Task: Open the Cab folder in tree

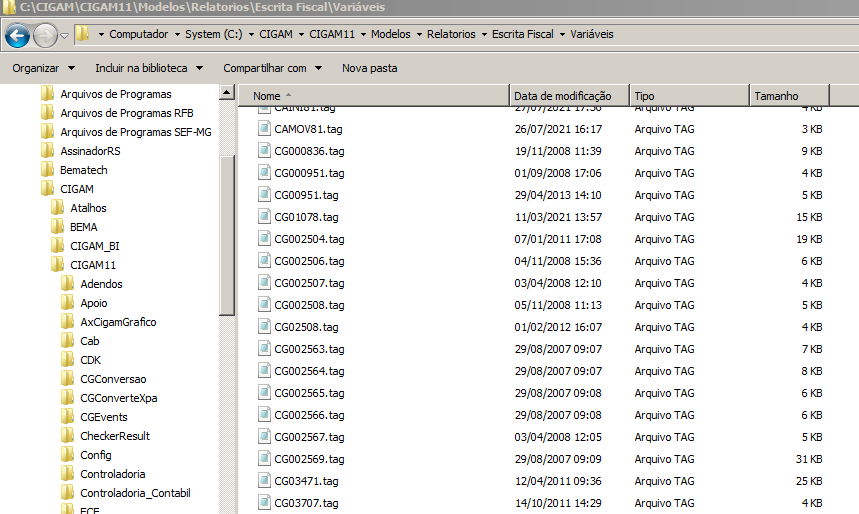Action: click(x=90, y=341)
